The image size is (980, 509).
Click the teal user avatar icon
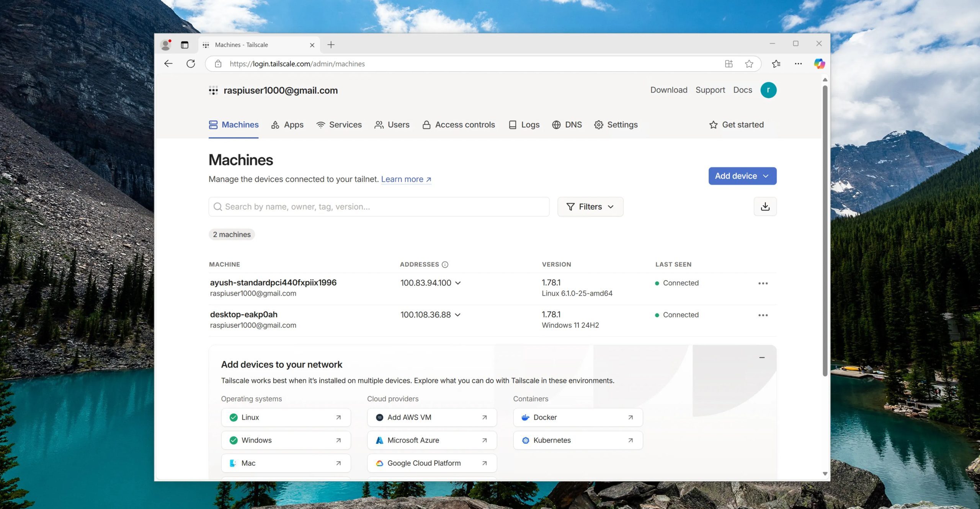tap(768, 90)
